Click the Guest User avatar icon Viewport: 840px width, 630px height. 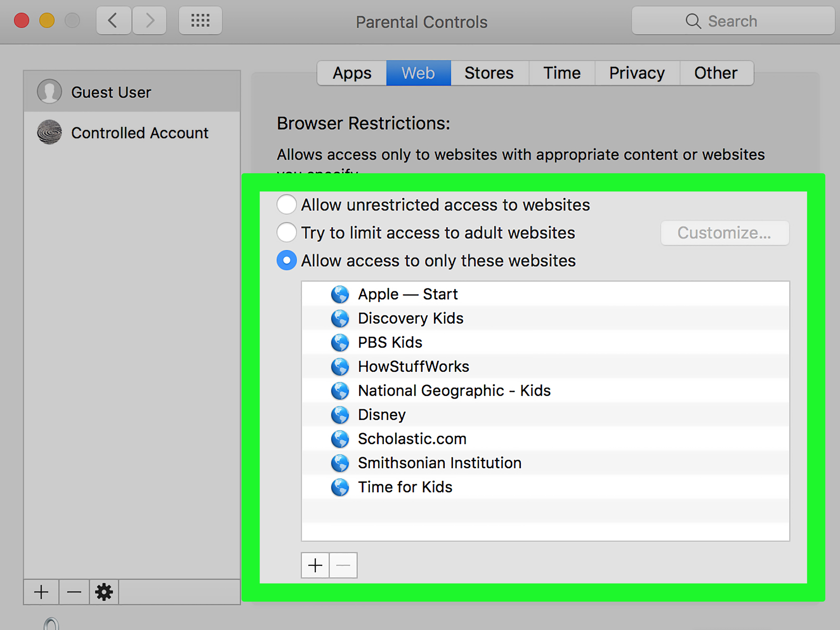coord(49,91)
